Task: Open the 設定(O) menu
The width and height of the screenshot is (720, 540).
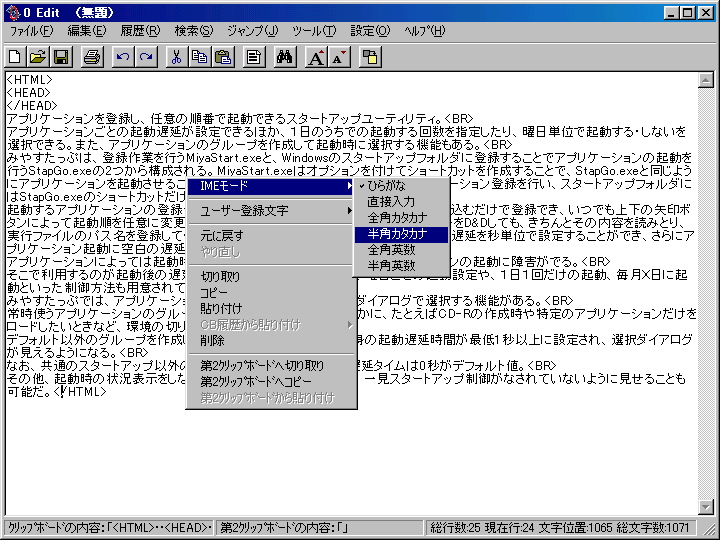Action: (x=370, y=31)
